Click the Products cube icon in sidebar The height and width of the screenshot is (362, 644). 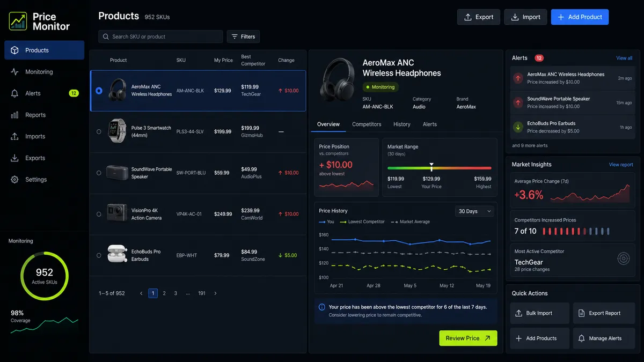tap(14, 50)
